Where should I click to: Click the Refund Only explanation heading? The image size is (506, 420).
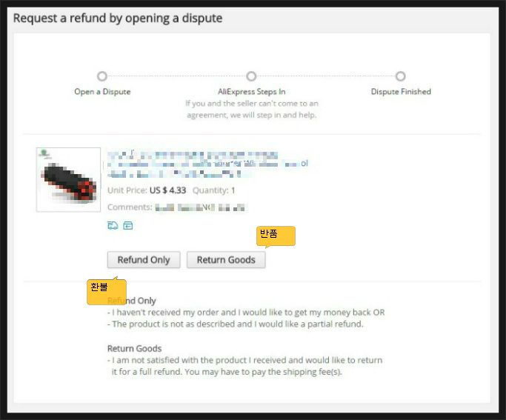pyautogui.click(x=132, y=301)
